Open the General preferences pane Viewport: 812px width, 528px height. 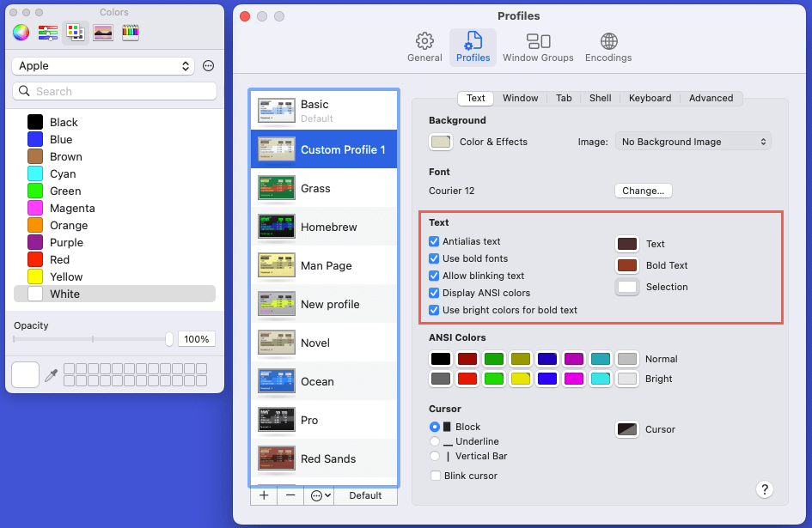click(x=424, y=47)
